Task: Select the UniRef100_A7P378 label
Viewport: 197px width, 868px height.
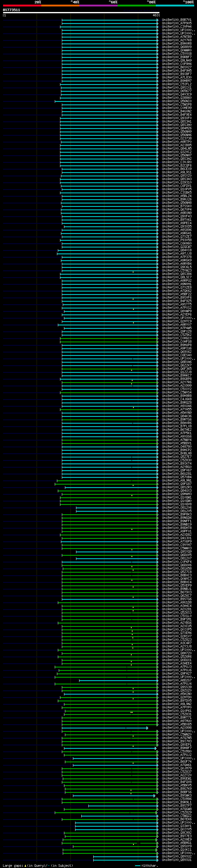Action: pos(176,257)
